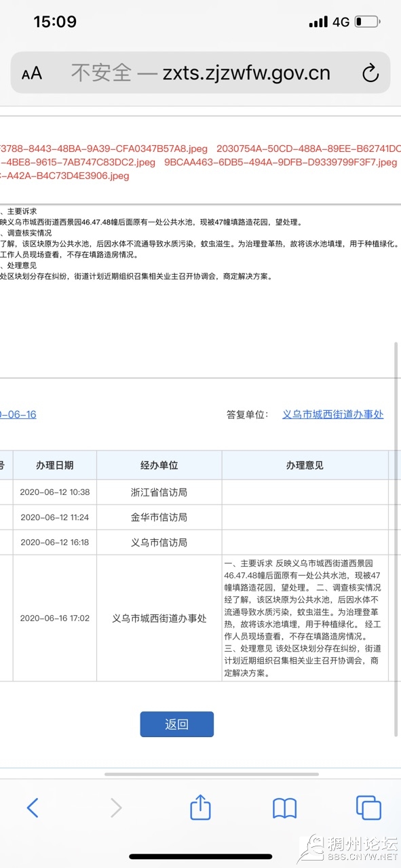Open the attachment ending in B4C73D4E3906.jpeg

64,176
